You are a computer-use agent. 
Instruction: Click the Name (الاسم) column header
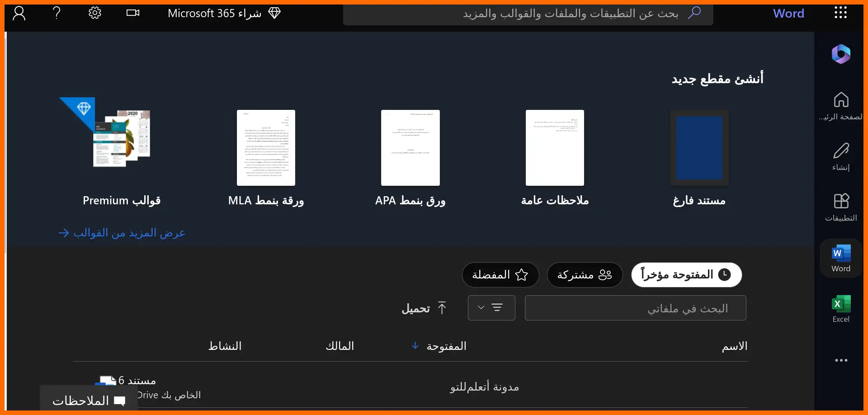pos(734,346)
